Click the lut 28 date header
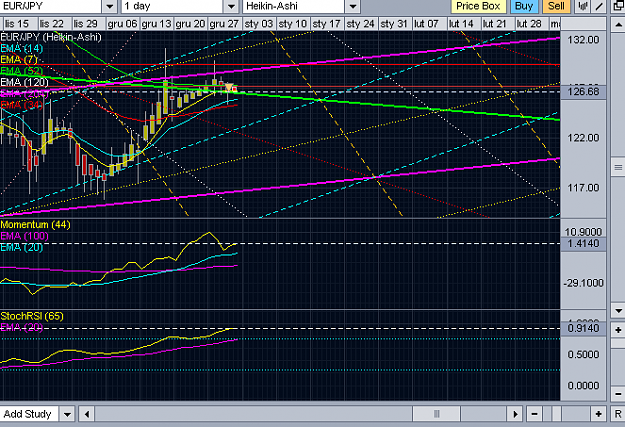This screenshot has height=427, width=625. 530,24
